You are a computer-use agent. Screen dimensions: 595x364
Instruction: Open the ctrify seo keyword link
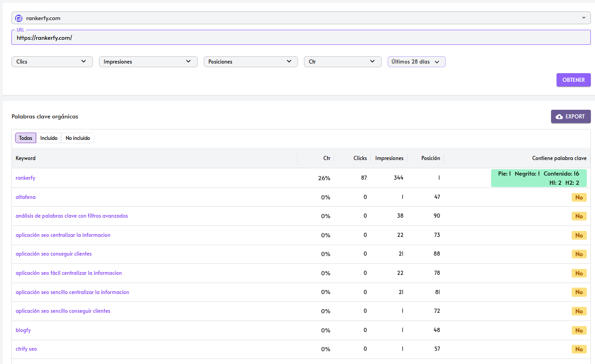pyautogui.click(x=26, y=349)
